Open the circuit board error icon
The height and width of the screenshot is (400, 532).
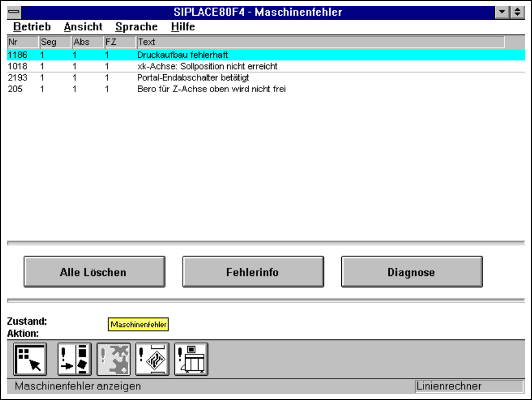(152, 360)
